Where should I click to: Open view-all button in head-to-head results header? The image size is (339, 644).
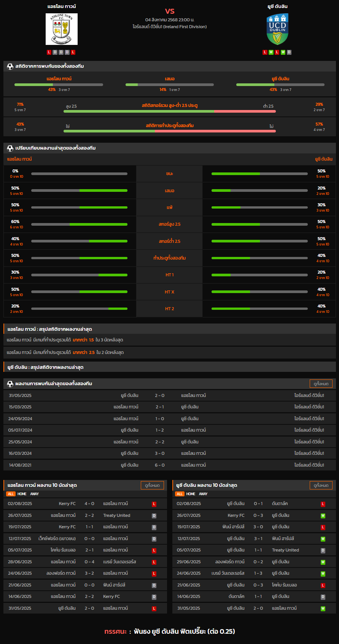click(321, 384)
